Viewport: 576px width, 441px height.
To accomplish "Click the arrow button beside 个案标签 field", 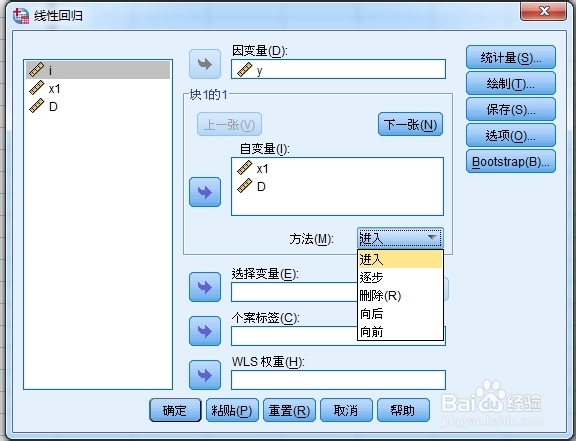I will tap(205, 331).
